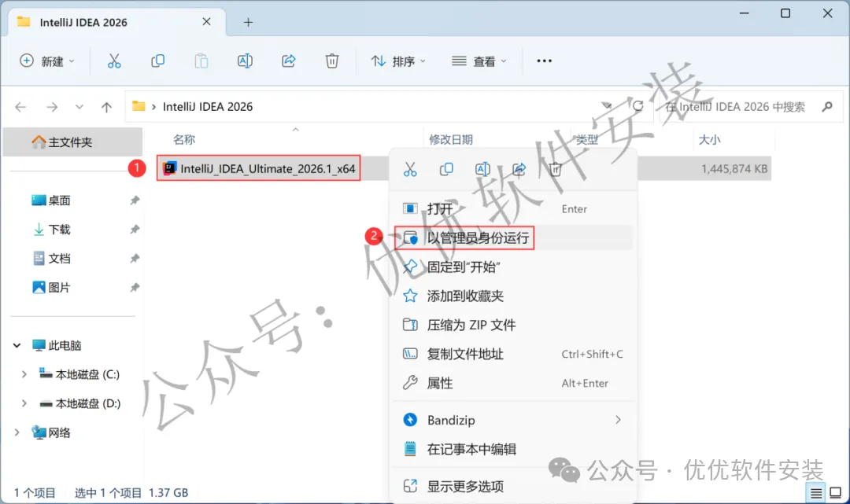Viewport: 850px width, 504px height.
Task: Choose 打开 in context menu
Action: click(x=513, y=209)
